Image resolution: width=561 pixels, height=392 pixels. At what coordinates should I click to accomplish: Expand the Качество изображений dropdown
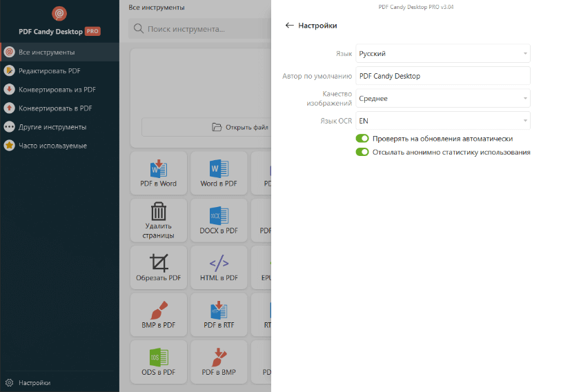point(443,98)
